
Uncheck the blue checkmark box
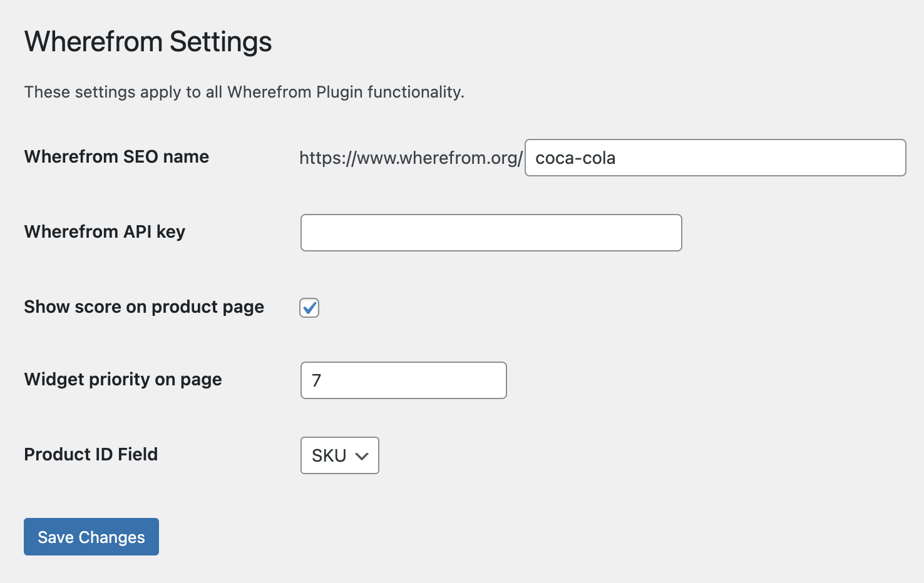[309, 308]
